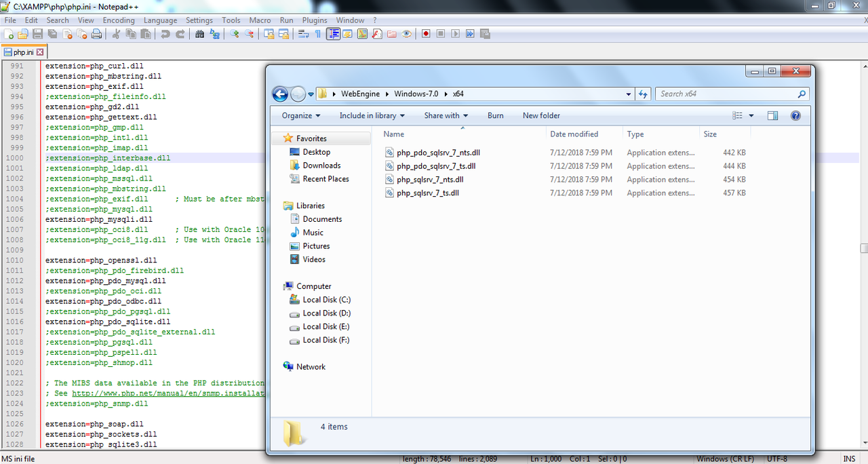Click Notepad++ vertical scrollbar thumb
868x464 pixels.
coord(864,248)
